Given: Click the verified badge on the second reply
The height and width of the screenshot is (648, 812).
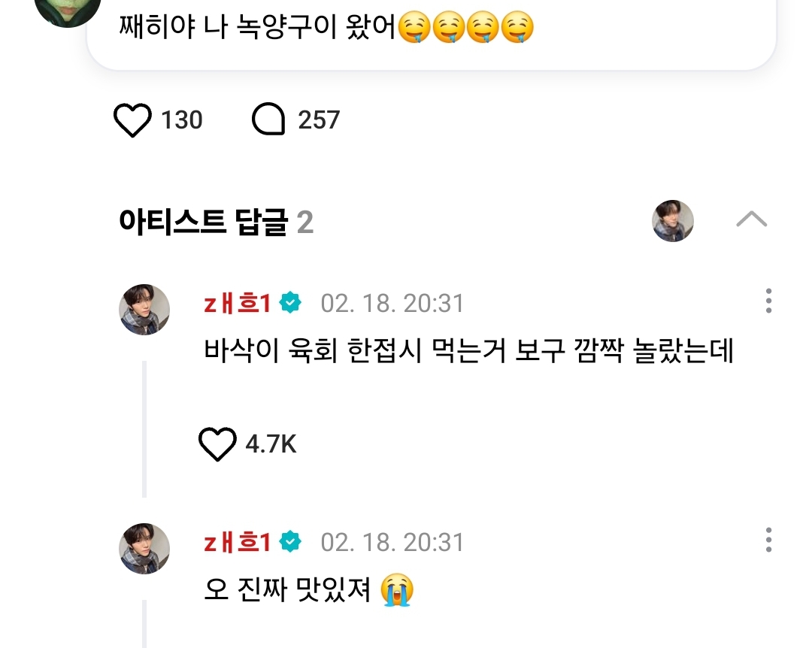Looking at the screenshot, I should pyautogui.click(x=291, y=542).
